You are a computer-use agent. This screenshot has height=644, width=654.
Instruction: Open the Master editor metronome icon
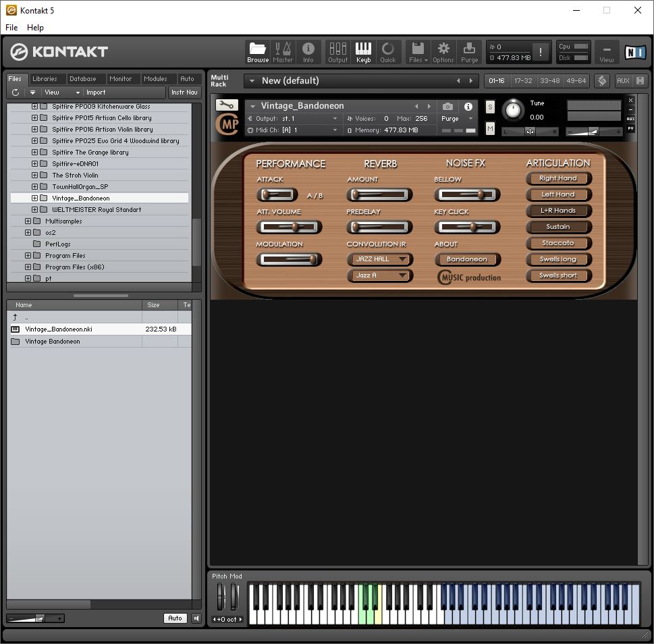283,52
